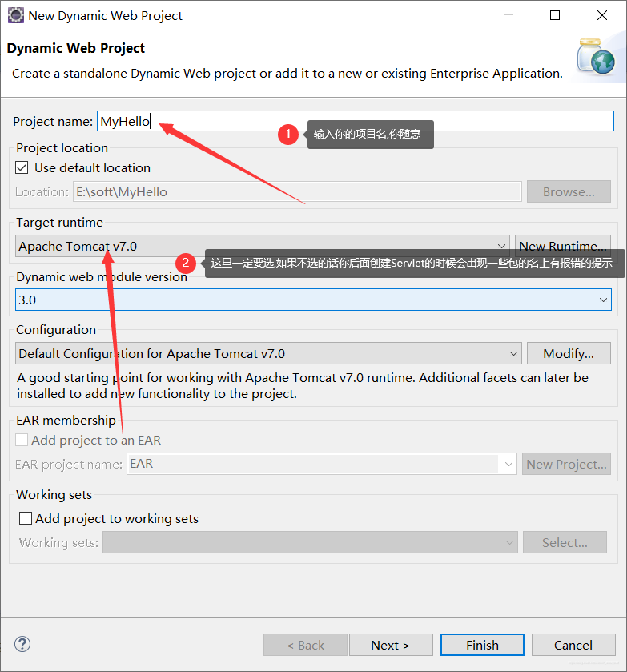Click the Location path field
This screenshot has height=672, width=627.
click(x=297, y=191)
